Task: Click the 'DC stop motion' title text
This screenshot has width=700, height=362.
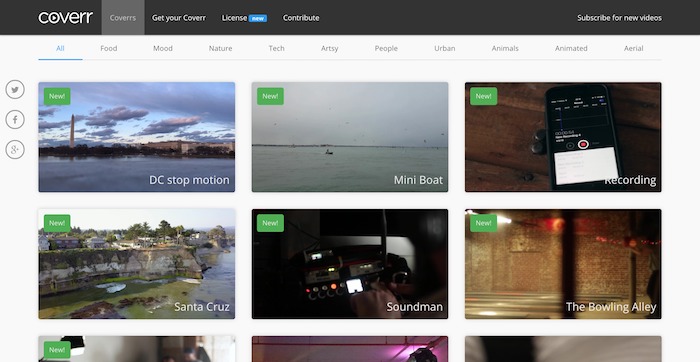Action: click(x=189, y=180)
